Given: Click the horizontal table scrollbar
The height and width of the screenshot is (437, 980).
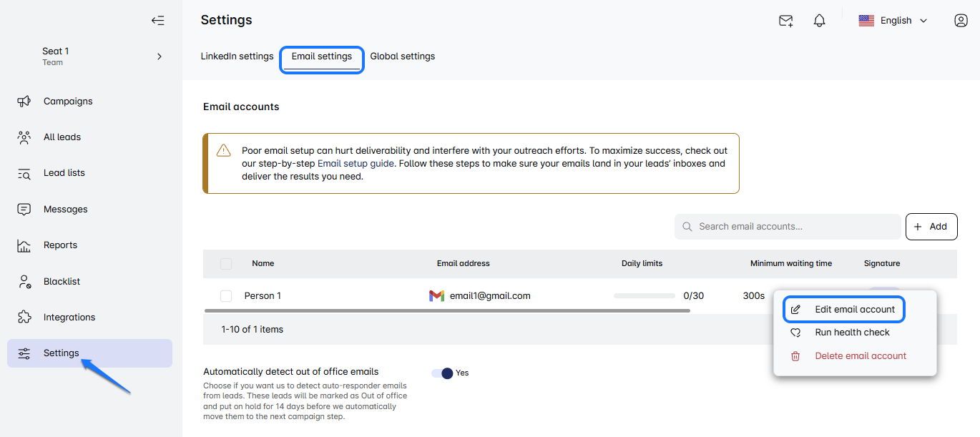Looking at the screenshot, I should (x=447, y=311).
